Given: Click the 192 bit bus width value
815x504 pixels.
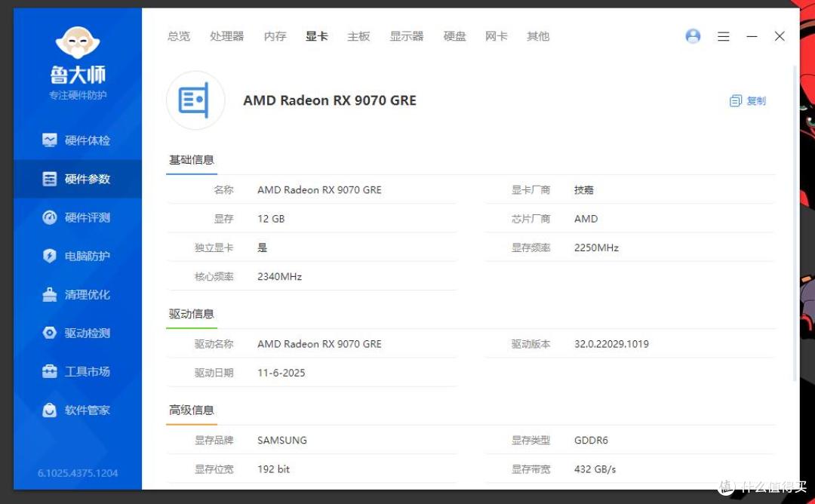Looking at the screenshot, I should (x=273, y=469).
